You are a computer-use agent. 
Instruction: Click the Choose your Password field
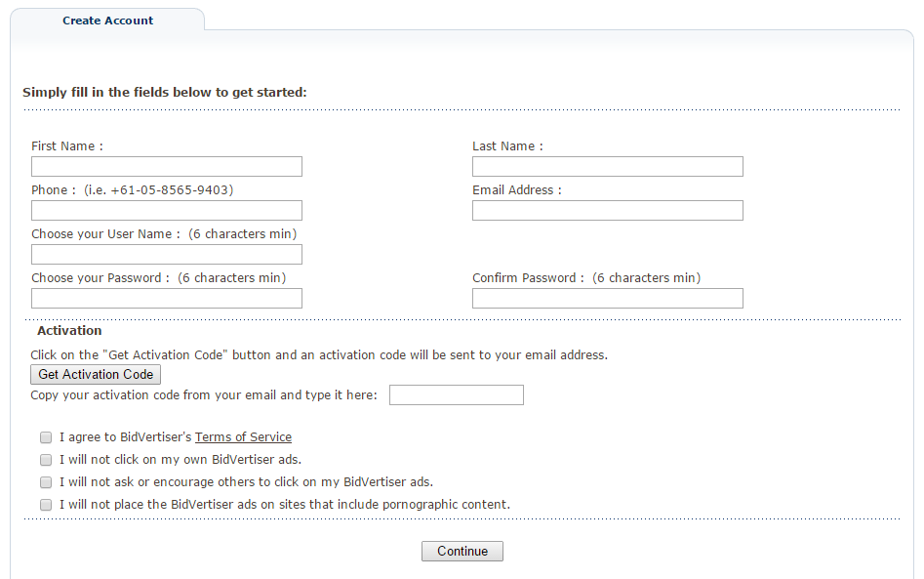[x=167, y=299]
